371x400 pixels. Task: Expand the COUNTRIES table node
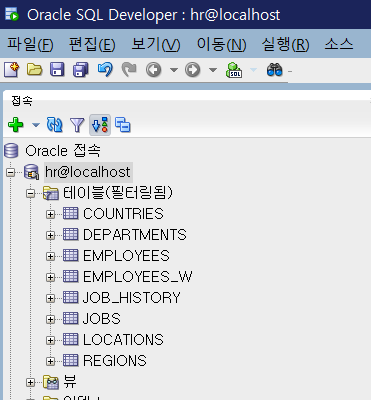point(50,214)
